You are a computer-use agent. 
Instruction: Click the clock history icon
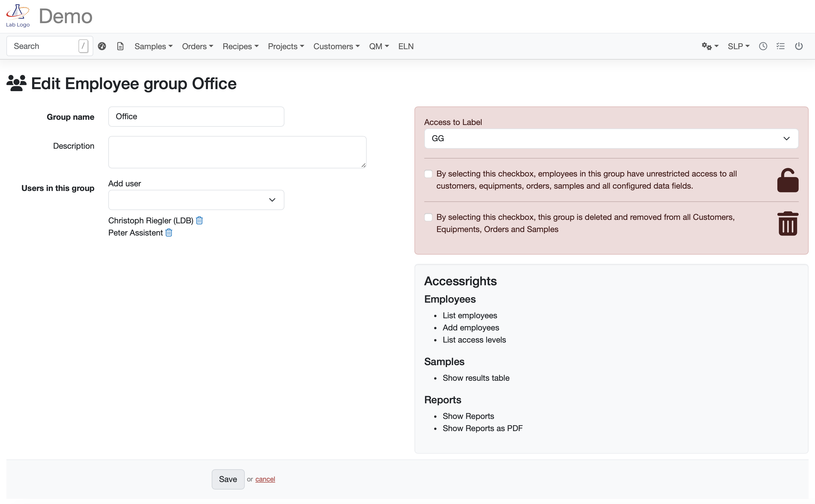pos(763,46)
